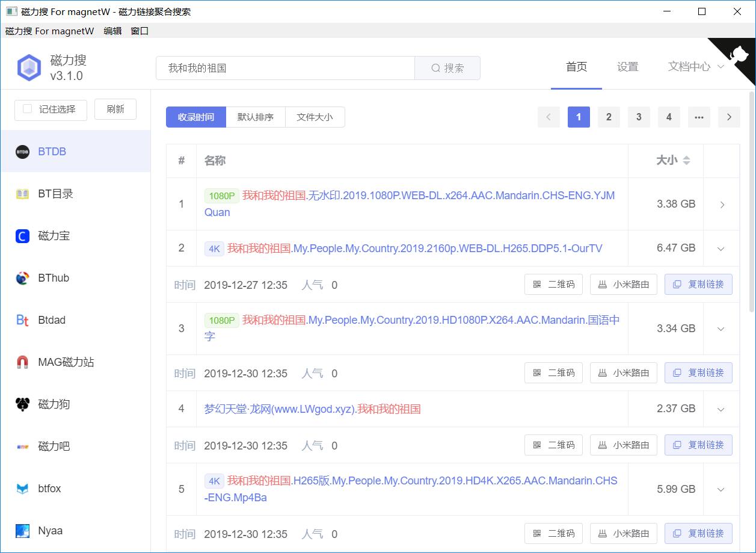Click the 刷新 refresh button
The image size is (756, 553).
coord(115,110)
